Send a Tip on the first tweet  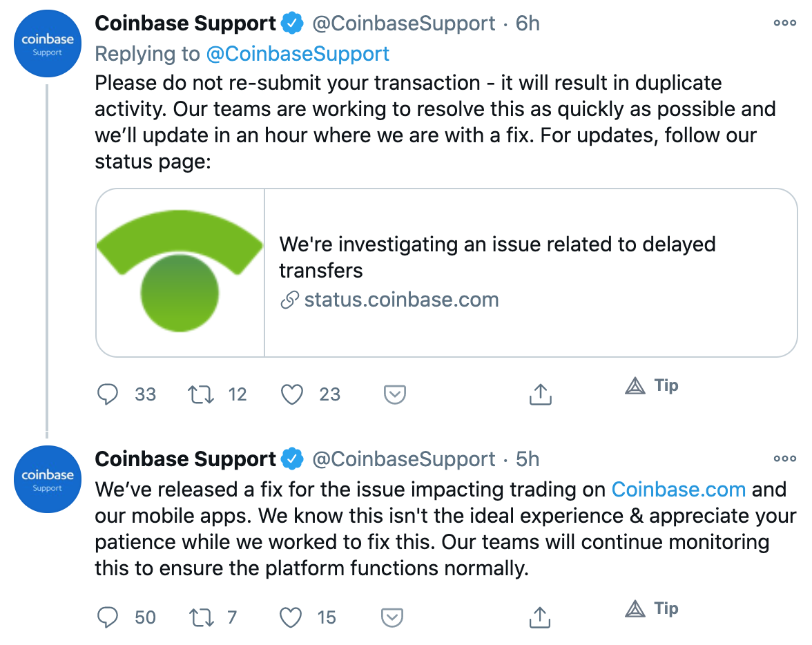tap(651, 386)
